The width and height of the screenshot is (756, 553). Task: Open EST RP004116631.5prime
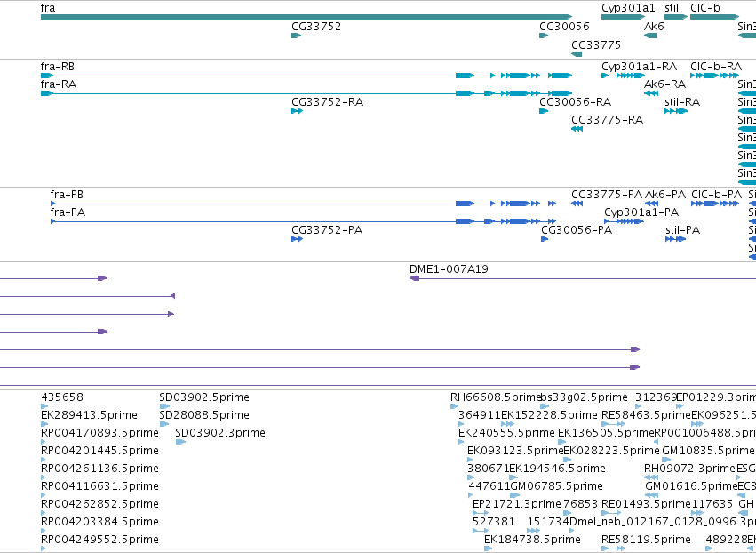[x=43, y=495]
